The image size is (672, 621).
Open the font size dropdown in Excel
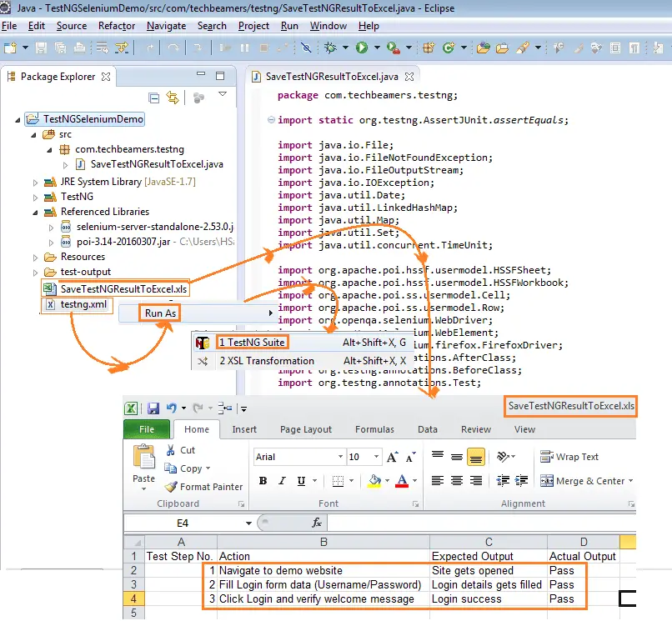(374, 457)
